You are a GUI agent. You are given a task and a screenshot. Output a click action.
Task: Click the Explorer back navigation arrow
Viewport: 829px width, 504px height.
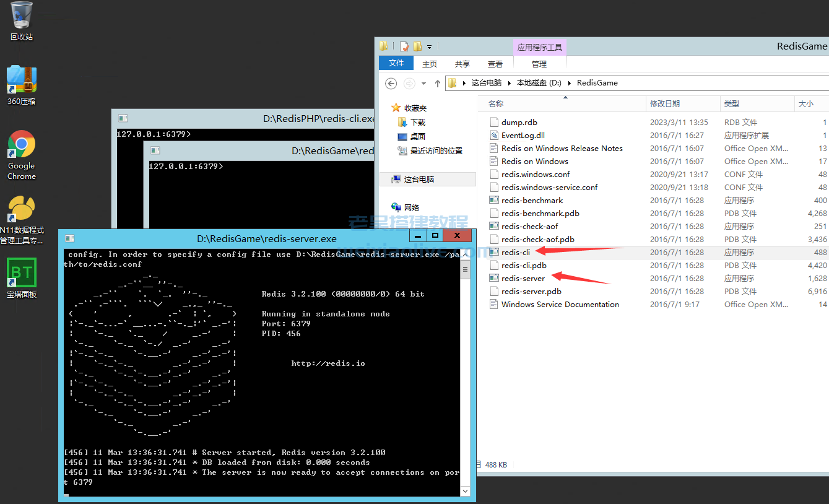[x=391, y=83]
